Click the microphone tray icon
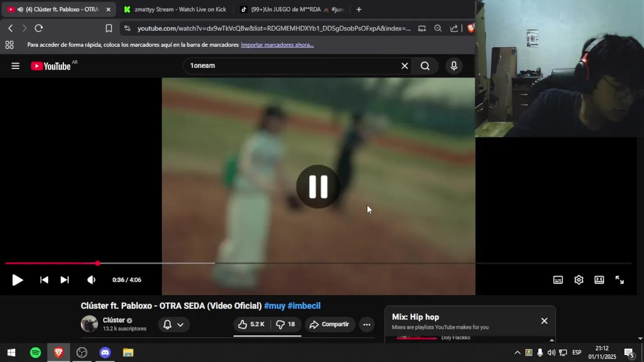This screenshot has width=644, height=362. click(x=540, y=352)
